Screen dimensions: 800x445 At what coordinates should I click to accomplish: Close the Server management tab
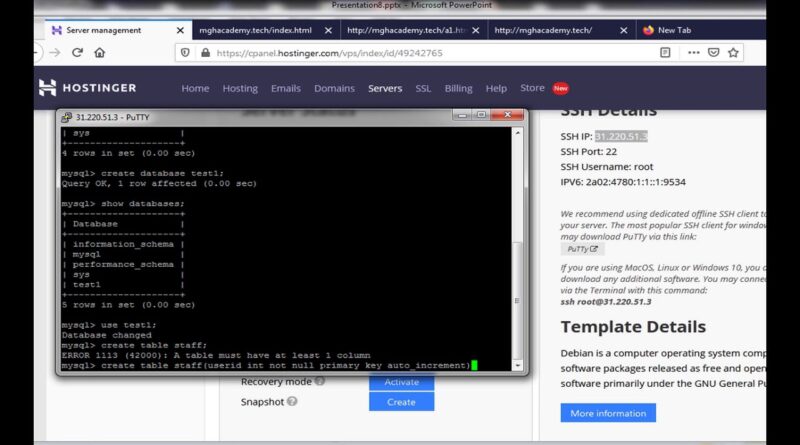[x=180, y=31]
